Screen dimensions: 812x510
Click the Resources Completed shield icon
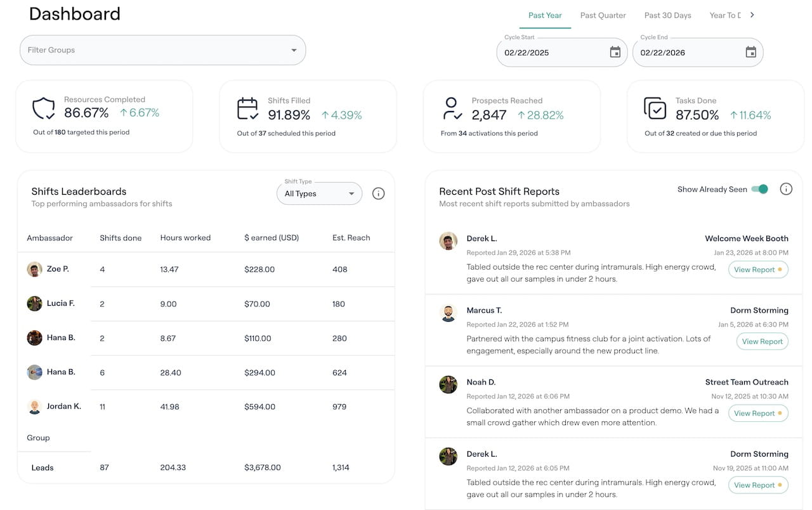(44, 108)
